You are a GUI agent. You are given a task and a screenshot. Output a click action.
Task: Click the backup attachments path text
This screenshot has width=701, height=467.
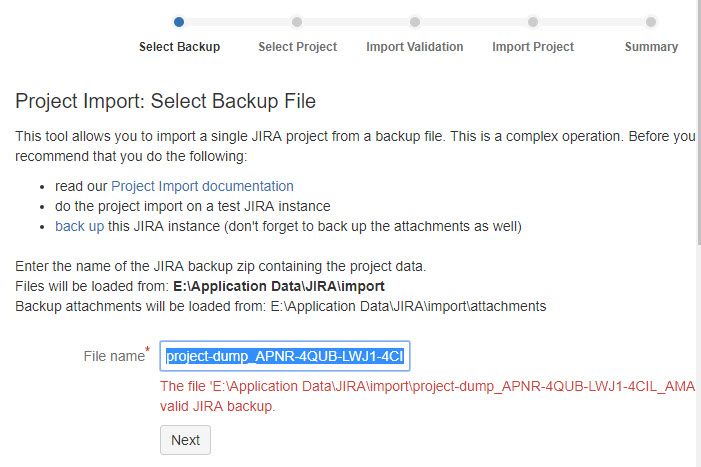tap(408, 307)
